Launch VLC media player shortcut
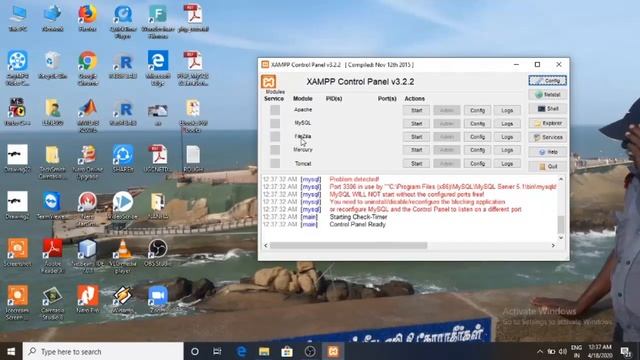This screenshot has width=640, height=360. coord(122,256)
